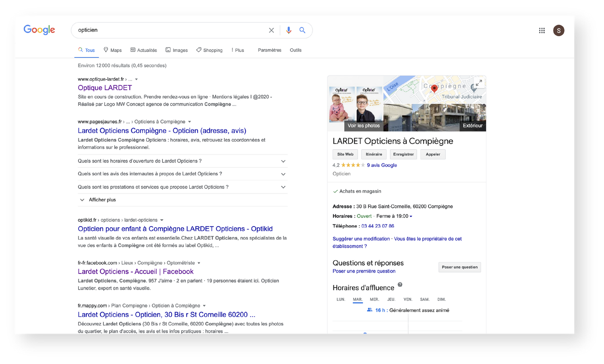The width and height of the screenshot is (604, 364).
Task: Start voice search with microphone icon
Action: tap(288, 30)
